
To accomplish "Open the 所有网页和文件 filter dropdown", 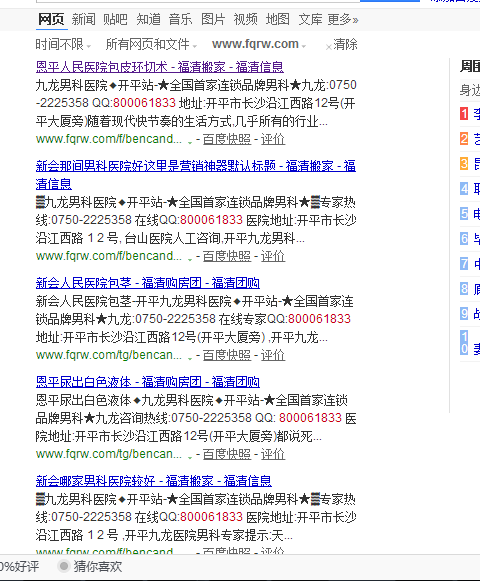I will point(151,44).
